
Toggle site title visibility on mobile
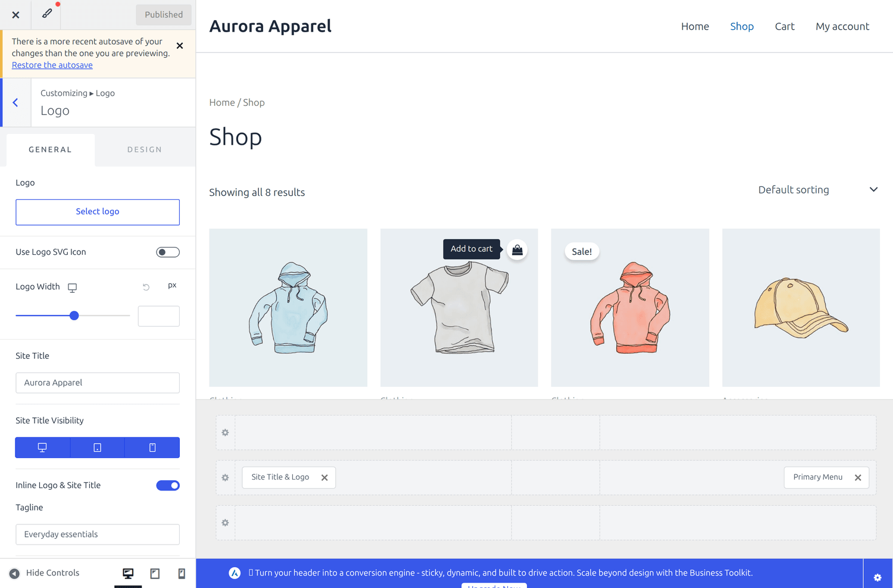[152, 448]
